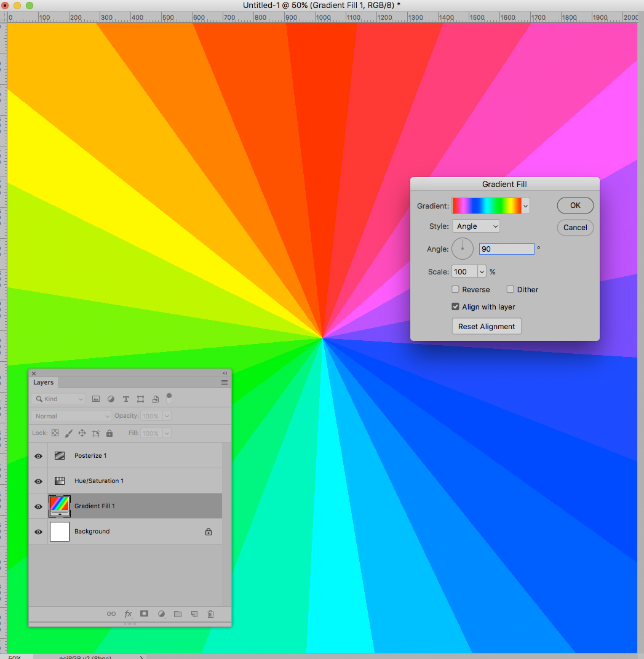Click the Background layer lock icon

[209, 532]
